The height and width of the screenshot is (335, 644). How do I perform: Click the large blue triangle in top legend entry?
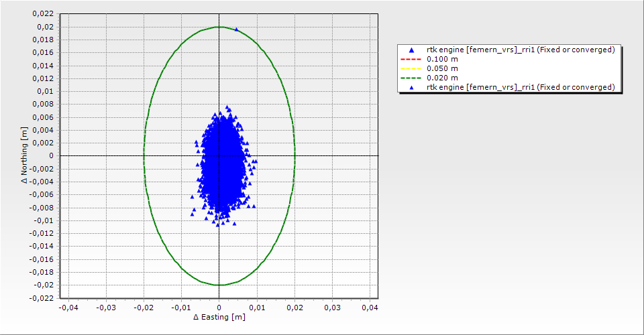coord(411,50)
